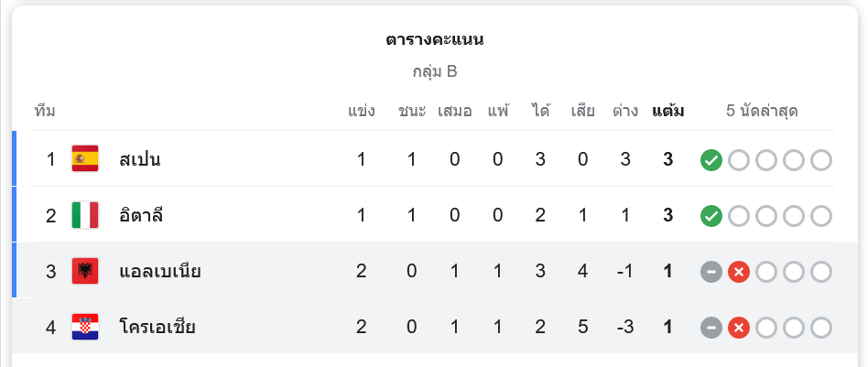Click the Croatia flag icon
Screen dimensions: 868x367
pos(85,327)
